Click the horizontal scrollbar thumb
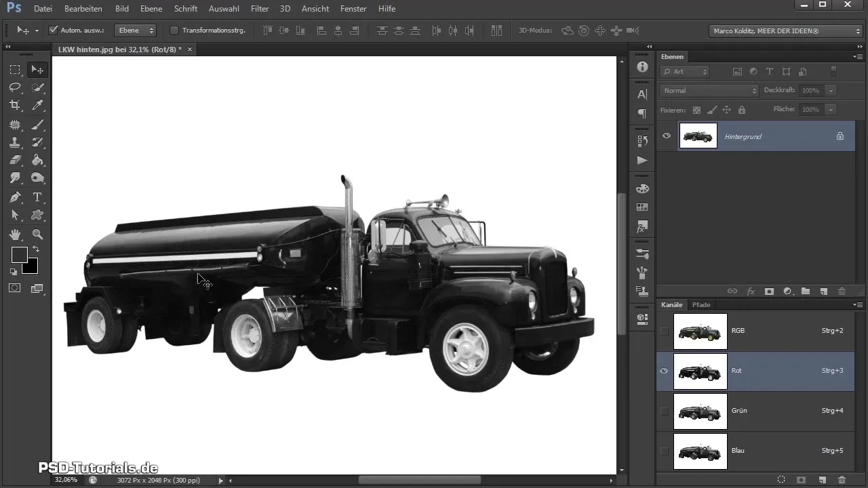This screenshot has width=868, height=488. (419, 480)
